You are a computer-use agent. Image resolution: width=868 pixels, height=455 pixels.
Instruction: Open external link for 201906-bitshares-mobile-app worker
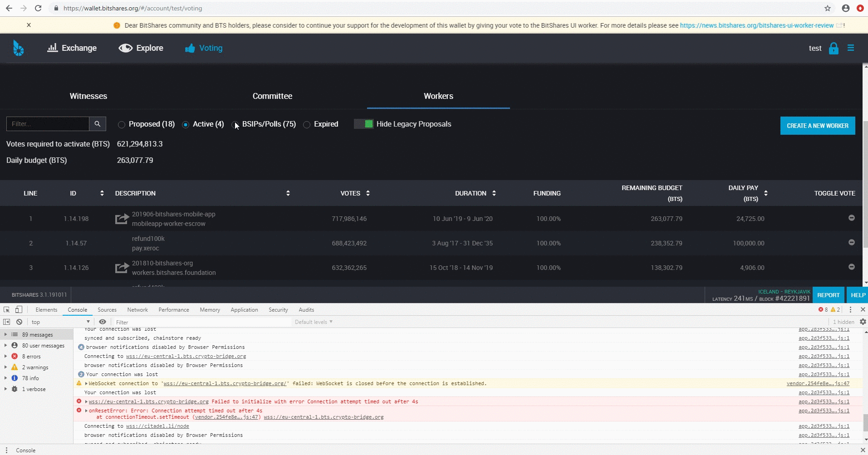122,219
